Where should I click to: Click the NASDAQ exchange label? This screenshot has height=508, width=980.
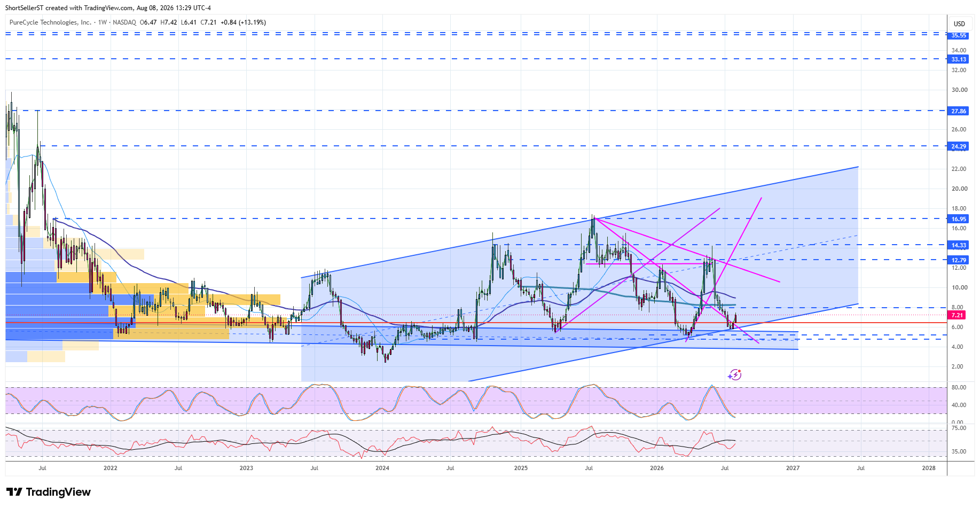pyautogui.click(x=124, y=22)
